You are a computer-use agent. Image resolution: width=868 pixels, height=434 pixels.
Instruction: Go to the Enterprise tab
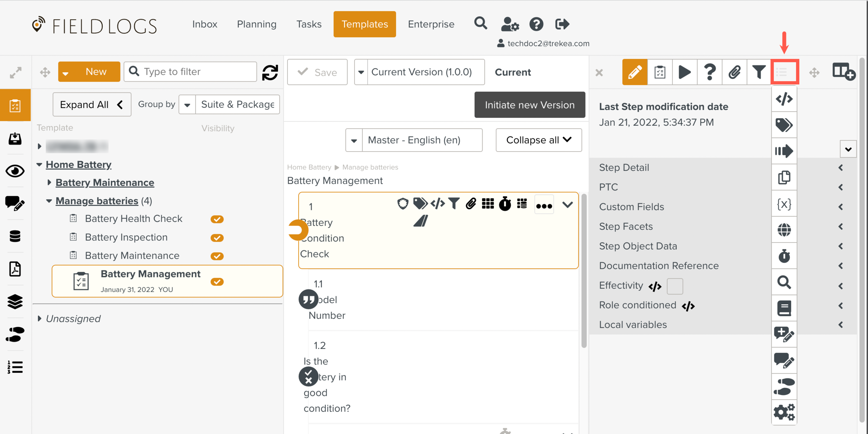431,24
